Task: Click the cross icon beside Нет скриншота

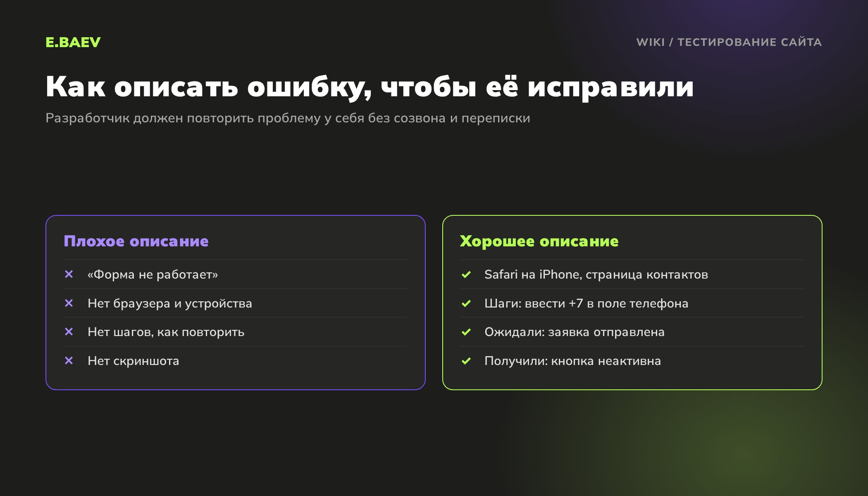Action: [x=69, y=360]
